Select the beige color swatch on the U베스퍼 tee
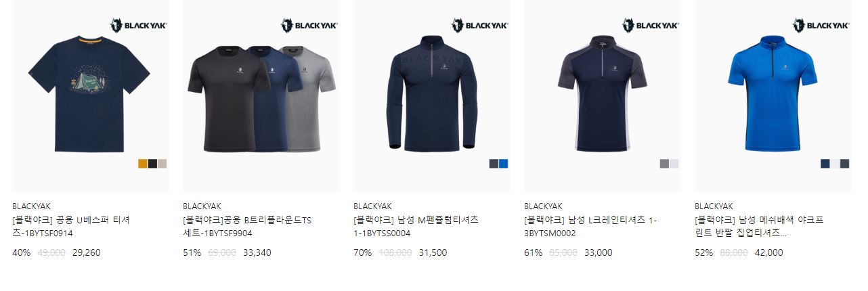The image size is (868, 291). (162, 164)
